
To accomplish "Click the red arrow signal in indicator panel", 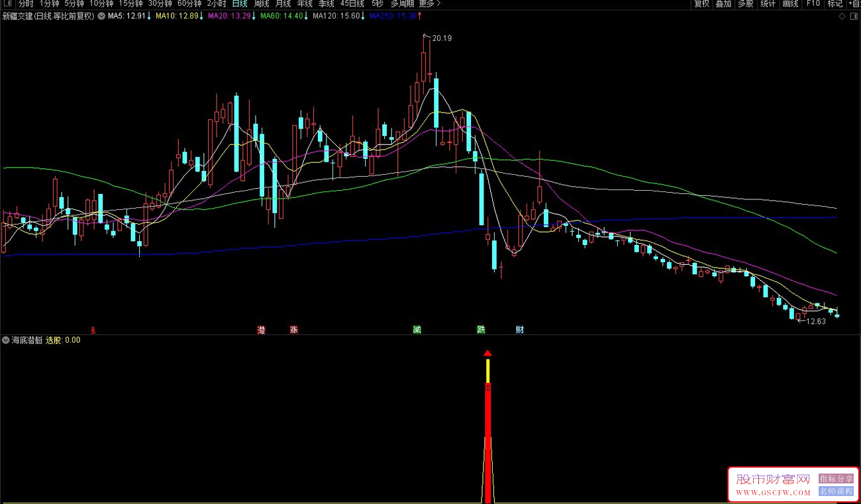I will [x=487, y=354].
